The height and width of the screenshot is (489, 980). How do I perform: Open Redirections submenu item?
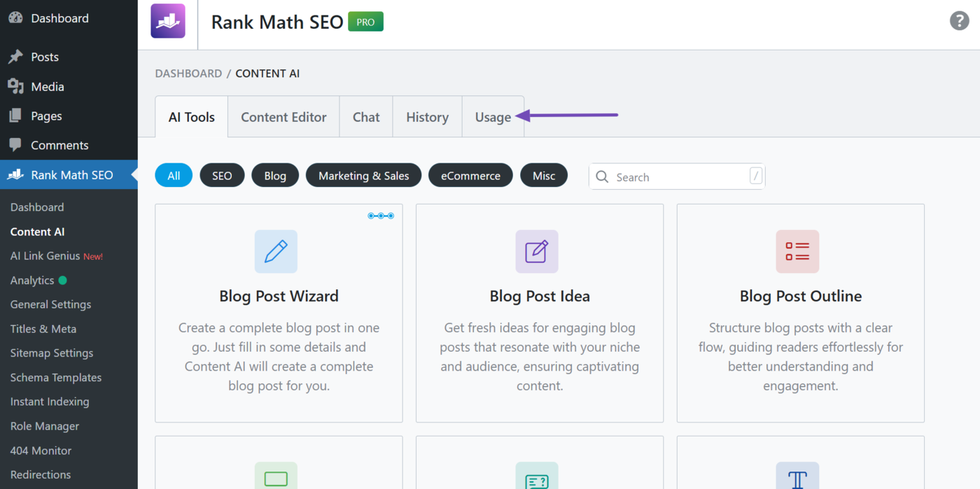coord(41,474)
